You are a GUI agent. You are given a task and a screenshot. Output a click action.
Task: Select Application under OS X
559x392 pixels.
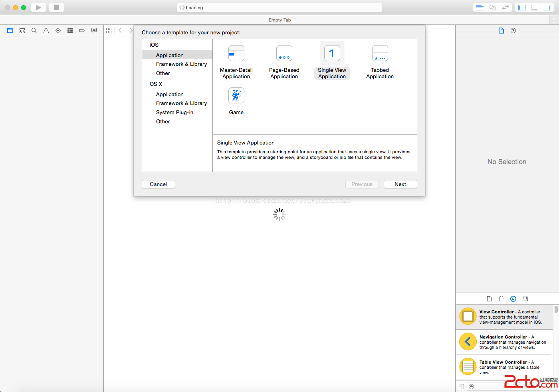[170, 94]
